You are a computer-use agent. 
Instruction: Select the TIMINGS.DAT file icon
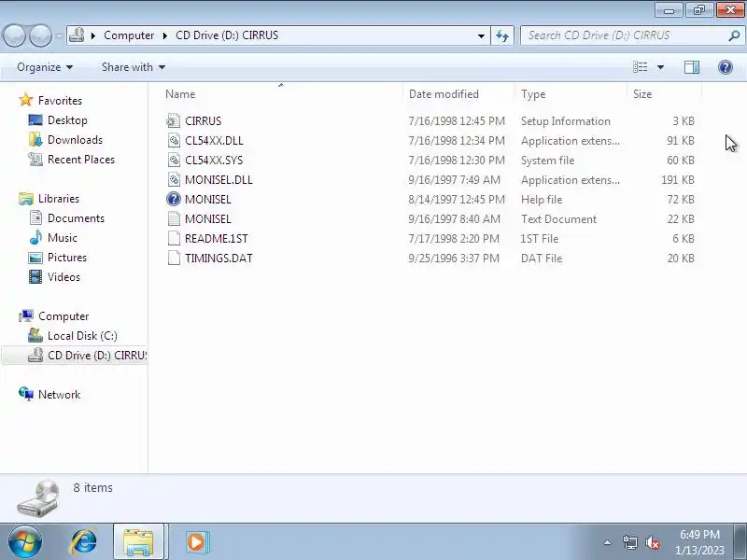coord(174,258)
